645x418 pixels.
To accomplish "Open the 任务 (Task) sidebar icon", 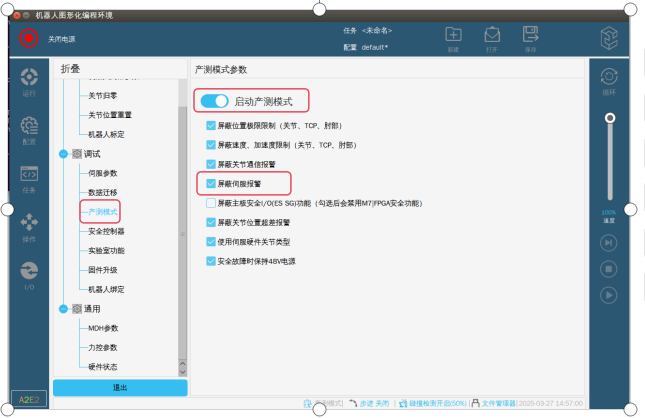I will (29, 175).
